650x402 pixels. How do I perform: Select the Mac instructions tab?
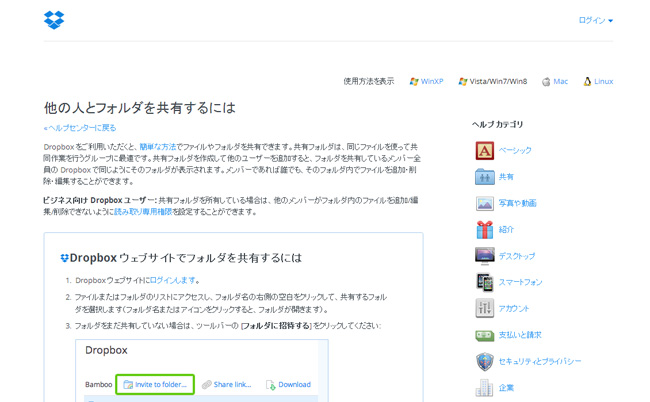[x=555, y=82]
